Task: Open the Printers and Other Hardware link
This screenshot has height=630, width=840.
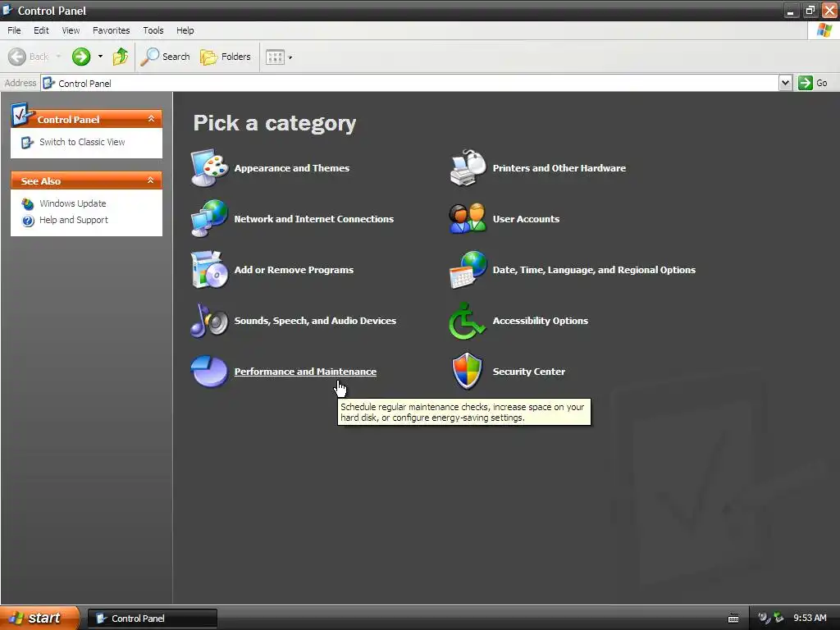Action: (559, 168)
